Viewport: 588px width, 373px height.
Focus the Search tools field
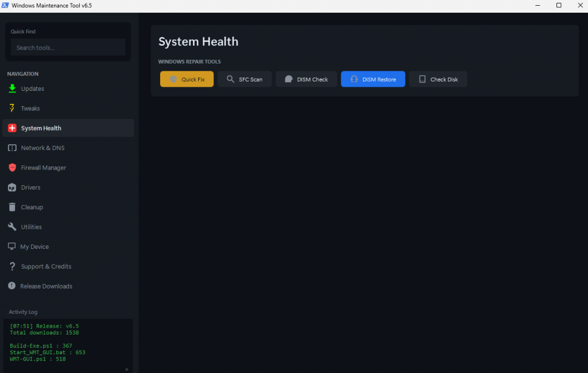pos(68,48)
